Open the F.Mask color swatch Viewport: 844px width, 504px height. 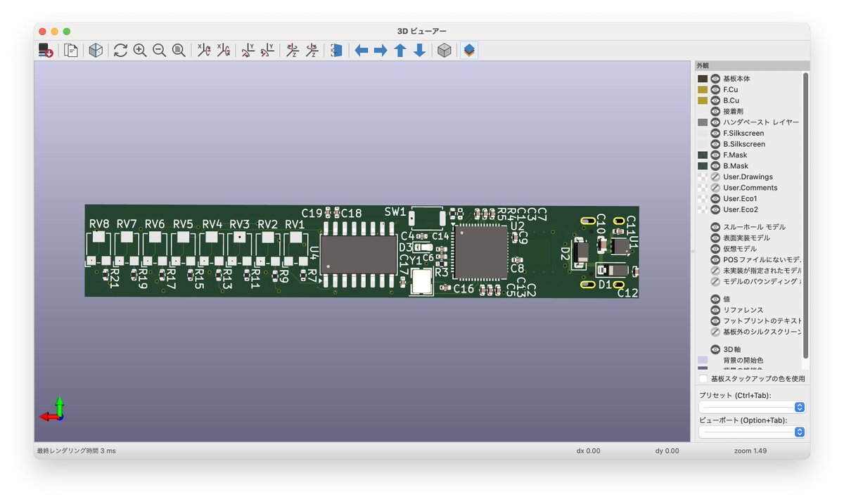click(x=703, y=155)
